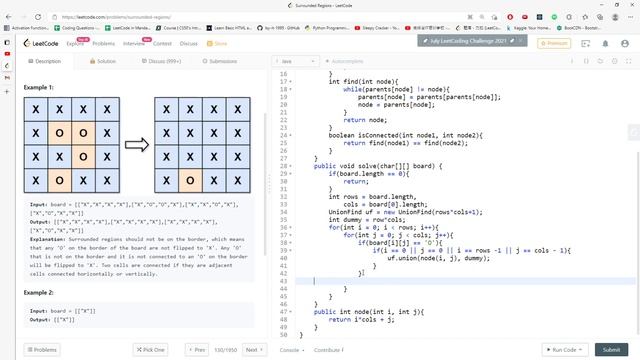Collapse the code fold arrow at line 28
The width and height of the screenshot is (640, 360).
[291, 166]
